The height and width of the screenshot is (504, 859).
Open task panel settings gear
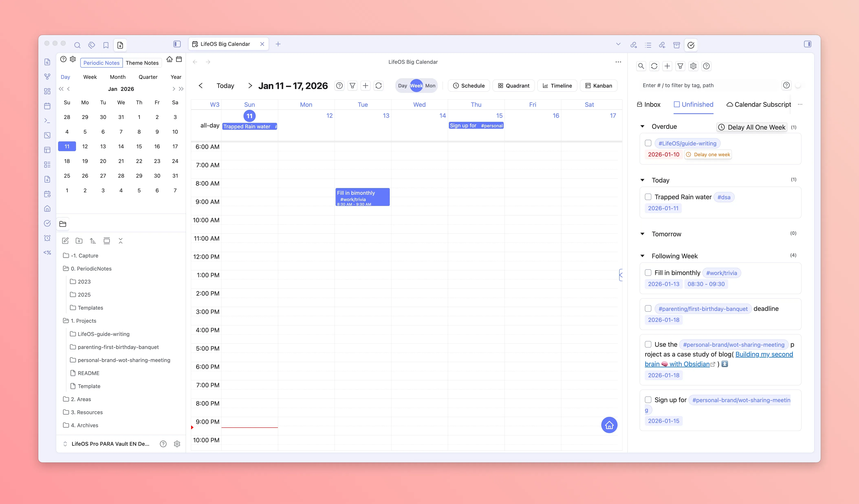(693, 66)
